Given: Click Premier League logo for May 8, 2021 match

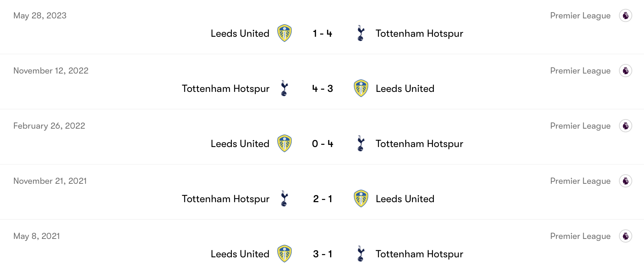Looking at the screenshot, I should click(625, 236).
